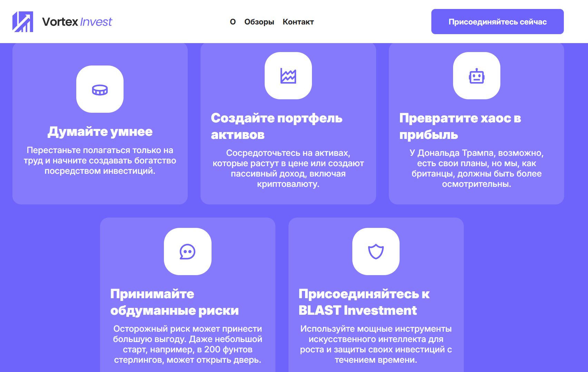
Task: Go to the "Контакт" section
Action: [x=298, y=22]
